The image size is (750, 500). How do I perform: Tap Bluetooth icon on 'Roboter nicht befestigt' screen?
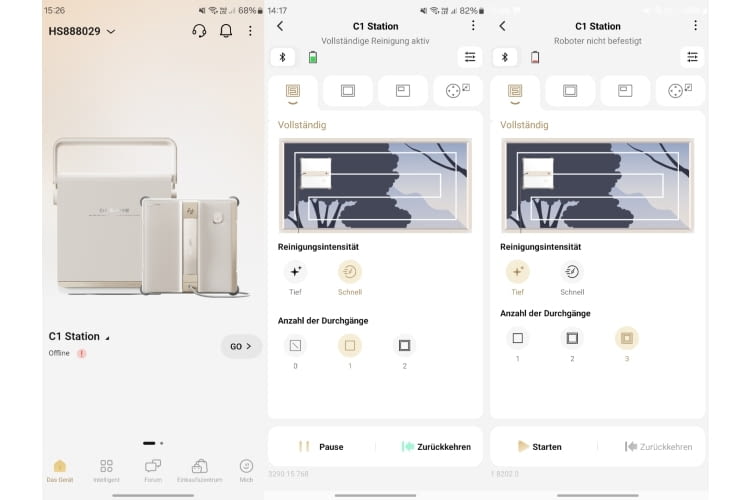pyautogui.click(x=505, y=57)
